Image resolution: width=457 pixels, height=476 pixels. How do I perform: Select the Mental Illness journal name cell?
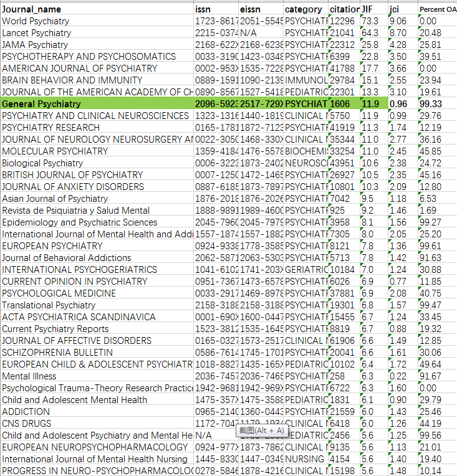click(97, 376)
